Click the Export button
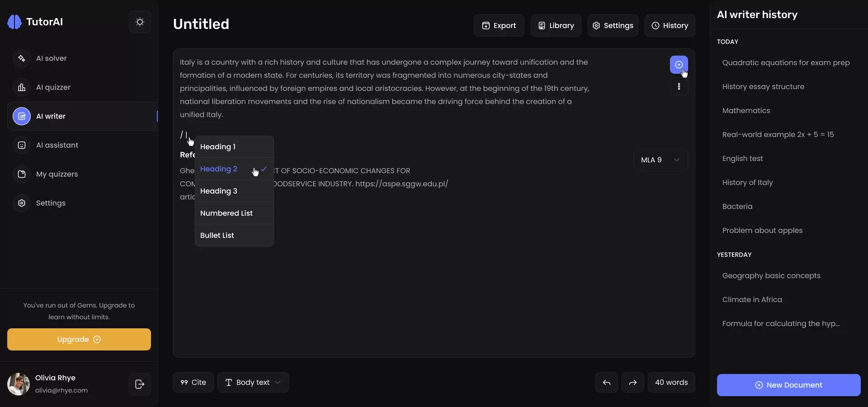This screenshot has width=868, height=407. click(499, 26)
